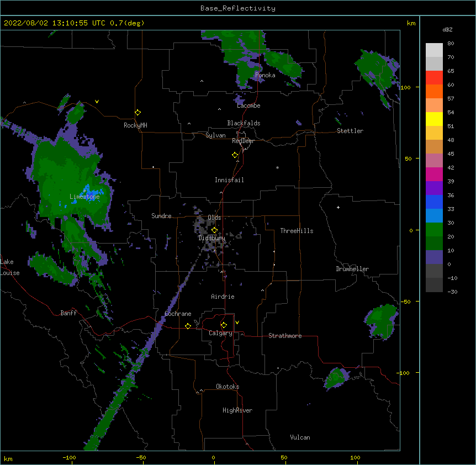Click the Olds label

coord(214,218)
